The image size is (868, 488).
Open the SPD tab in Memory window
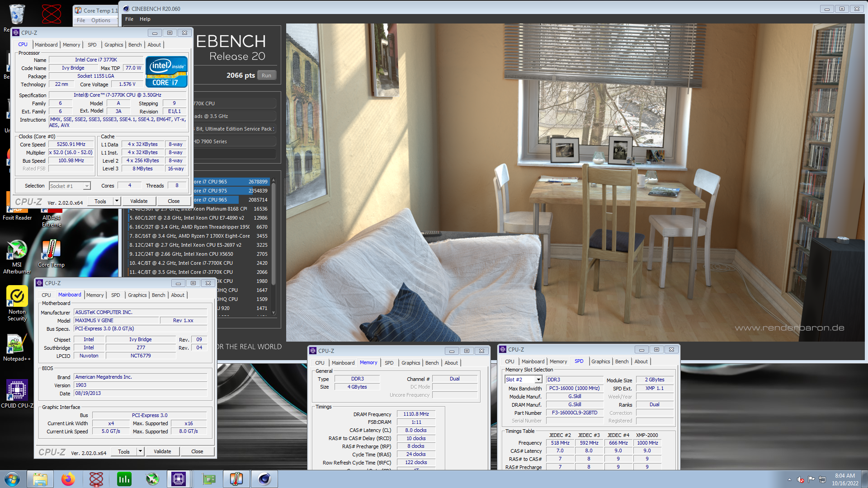pyautogui.click(x=389, y=363)
